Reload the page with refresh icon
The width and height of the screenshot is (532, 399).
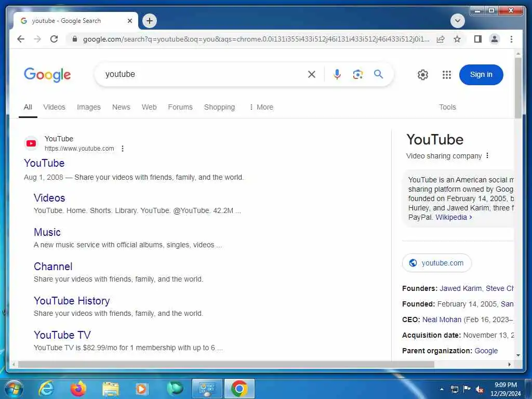[54, 39]
